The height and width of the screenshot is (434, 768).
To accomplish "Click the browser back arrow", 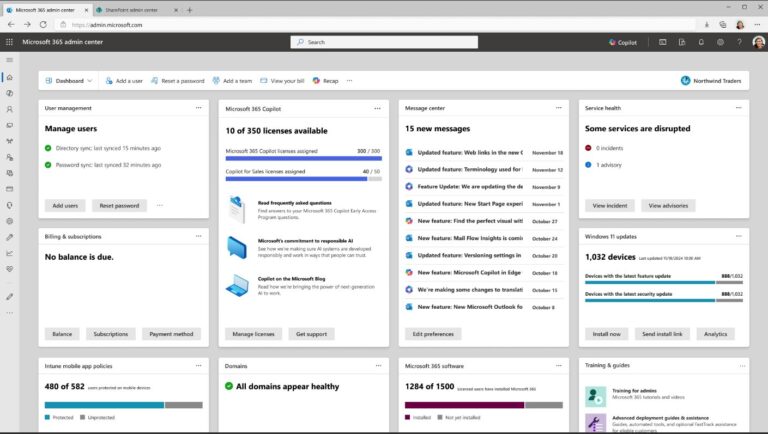I will 11,24.
